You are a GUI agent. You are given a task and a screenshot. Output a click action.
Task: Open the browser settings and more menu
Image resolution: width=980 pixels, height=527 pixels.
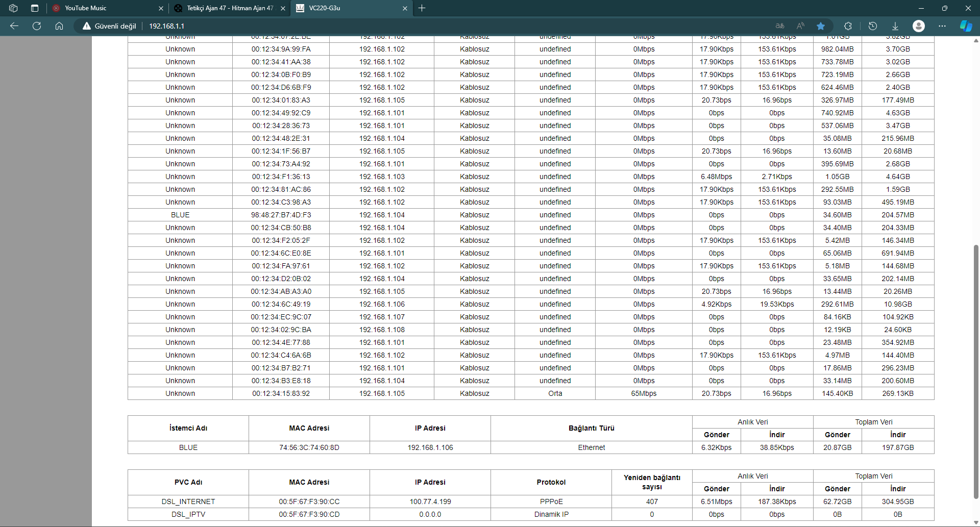tap(942, 26)
